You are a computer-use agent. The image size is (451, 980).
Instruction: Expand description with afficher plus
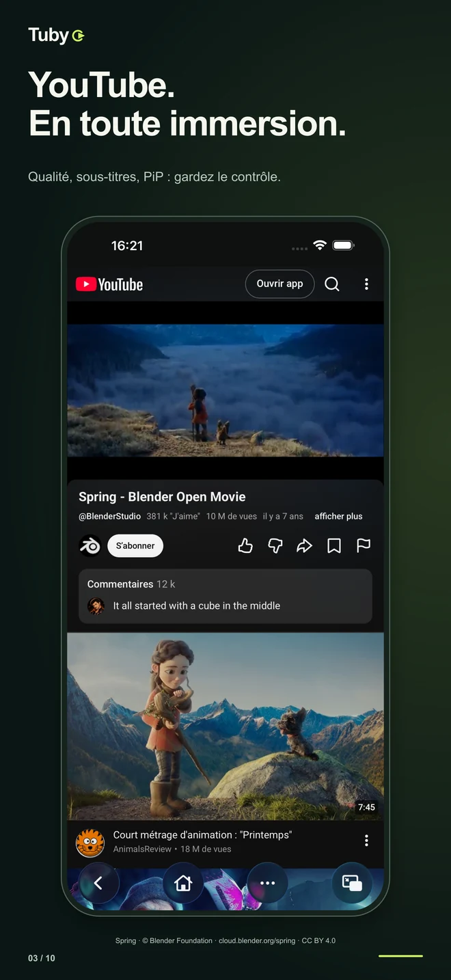pos(338,517)
